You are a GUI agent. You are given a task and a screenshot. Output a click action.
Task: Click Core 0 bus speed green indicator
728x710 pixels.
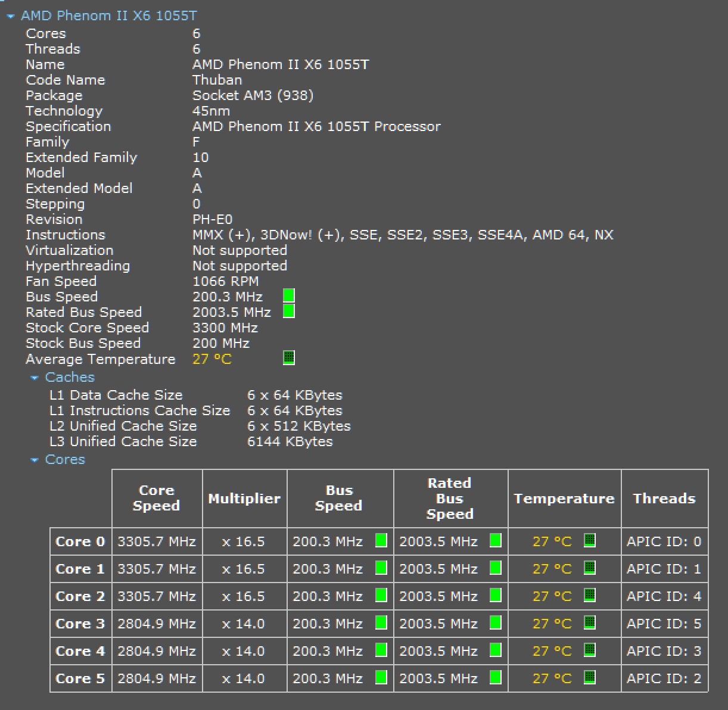coord(381,540)
